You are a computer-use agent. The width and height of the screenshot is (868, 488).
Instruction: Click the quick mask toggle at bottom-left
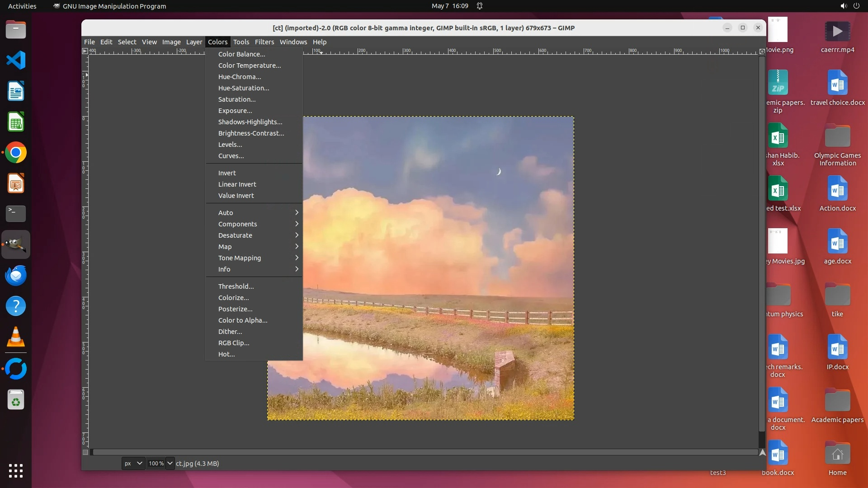tap(85, 452)
